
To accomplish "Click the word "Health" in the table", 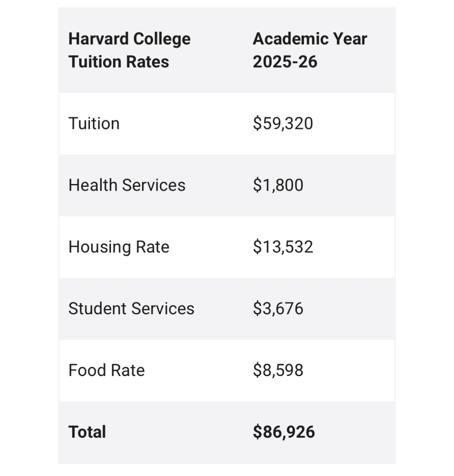I will tap(93, 185).
